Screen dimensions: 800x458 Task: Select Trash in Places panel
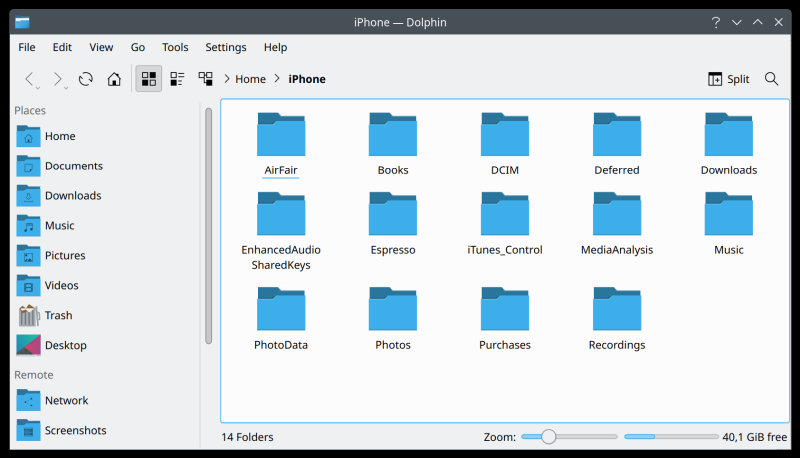coord(58,315)
